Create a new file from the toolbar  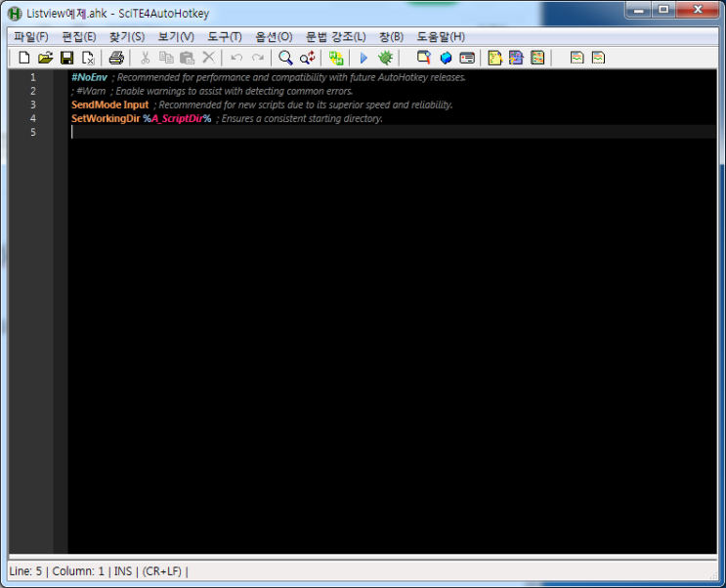point(24,58)
